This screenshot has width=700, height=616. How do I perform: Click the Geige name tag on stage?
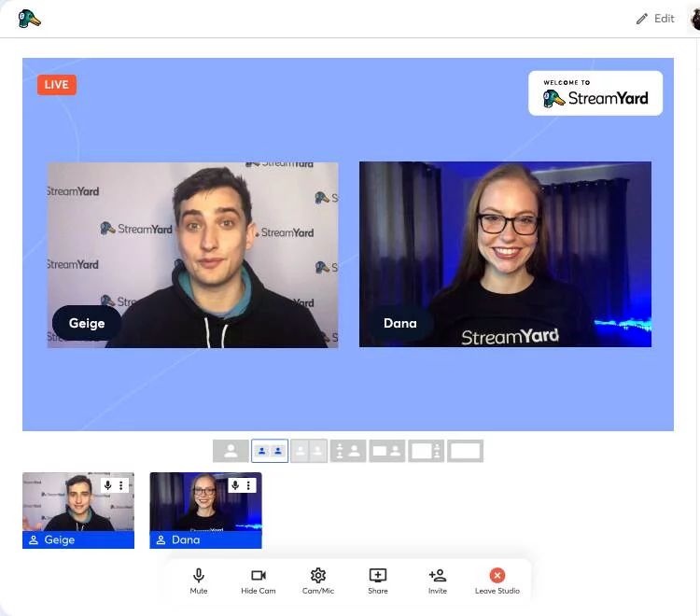tap(87, 323)
